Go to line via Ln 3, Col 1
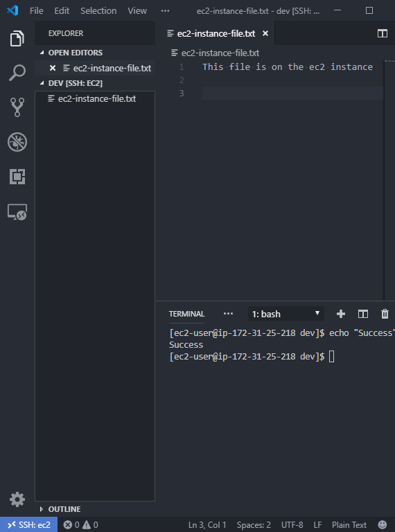Viewport: 395px width, 532px height. pyautogui.click(x=207, y=524)
